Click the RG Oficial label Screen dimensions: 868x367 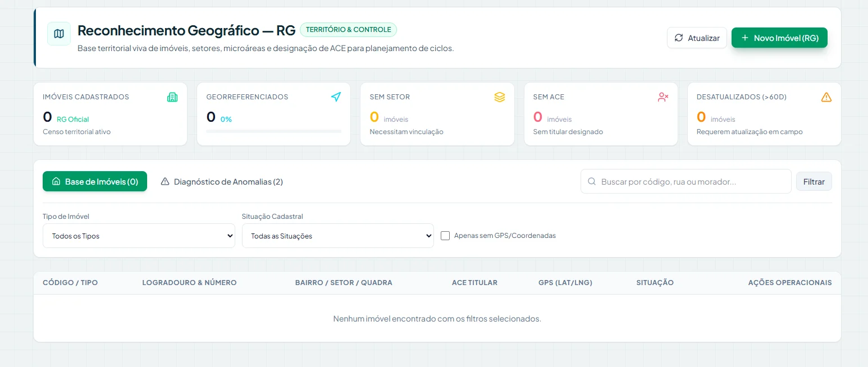(73, 119)
